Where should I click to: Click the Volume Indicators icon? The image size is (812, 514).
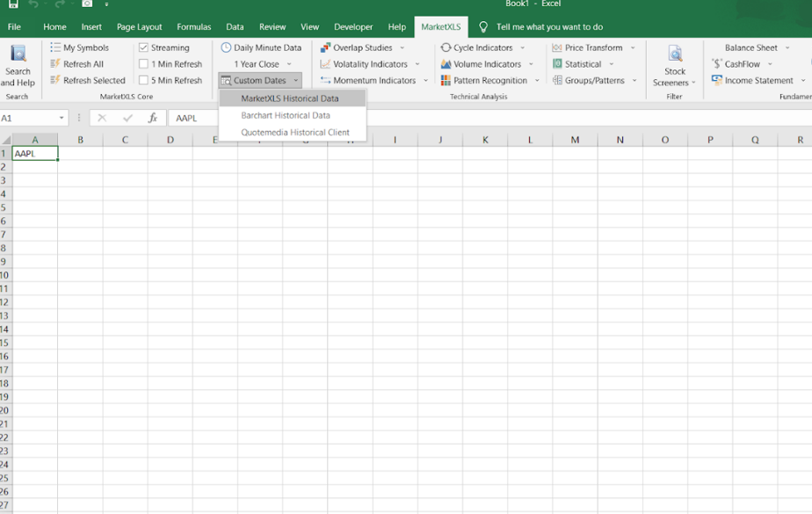click(446, 63)
